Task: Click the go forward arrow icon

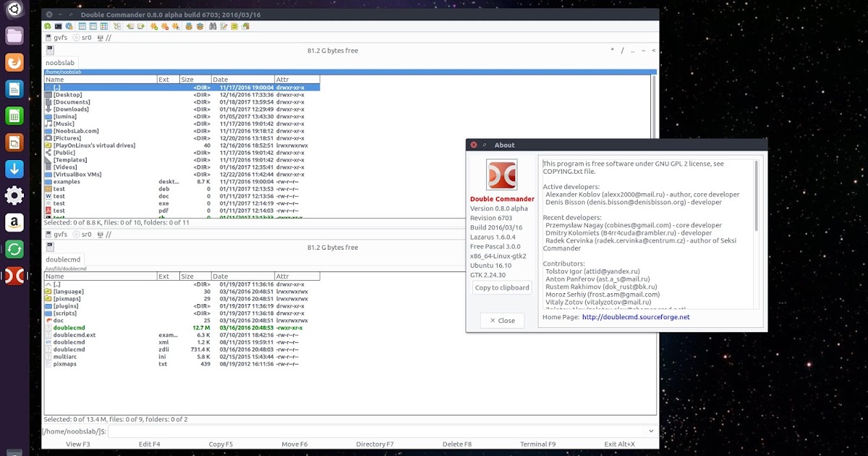Action: click(141, 26)
